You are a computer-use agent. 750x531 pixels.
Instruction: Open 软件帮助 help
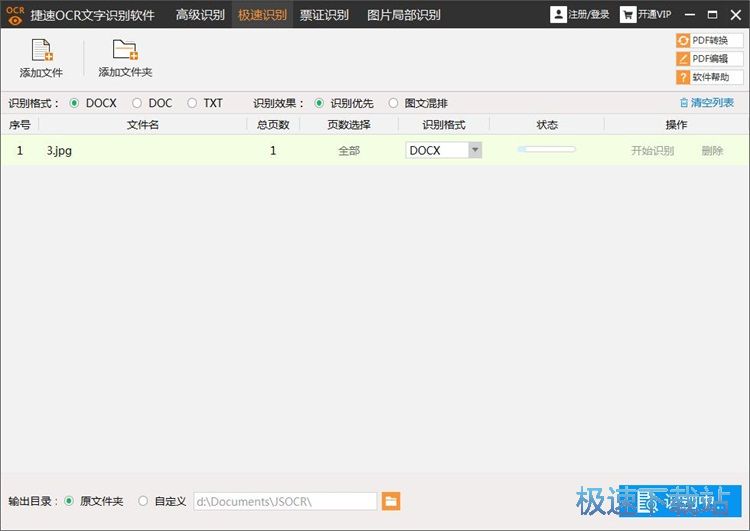[x=709, y=77]
